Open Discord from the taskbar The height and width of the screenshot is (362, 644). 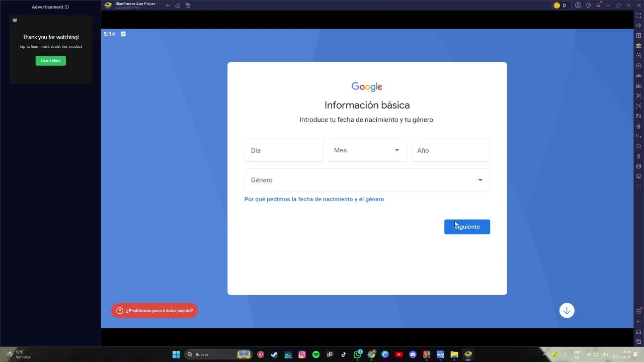413,354
